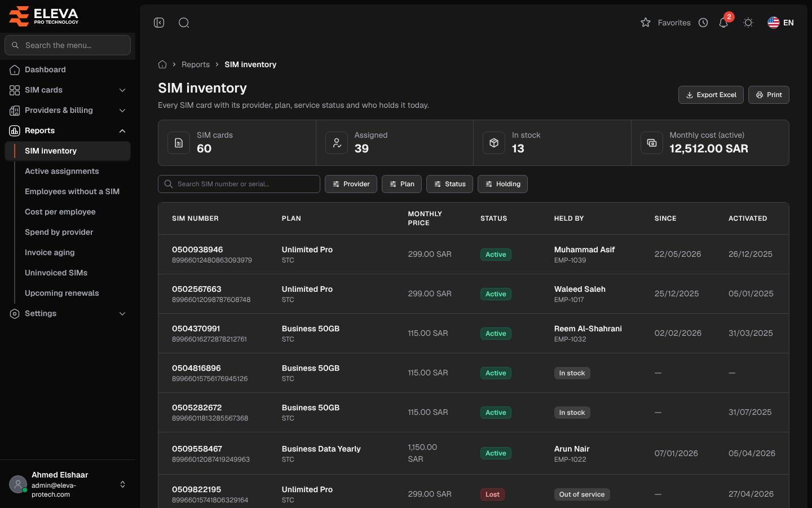Collapse the Reports sidebar section
The image size is (812, 508).
click(68, 130)
